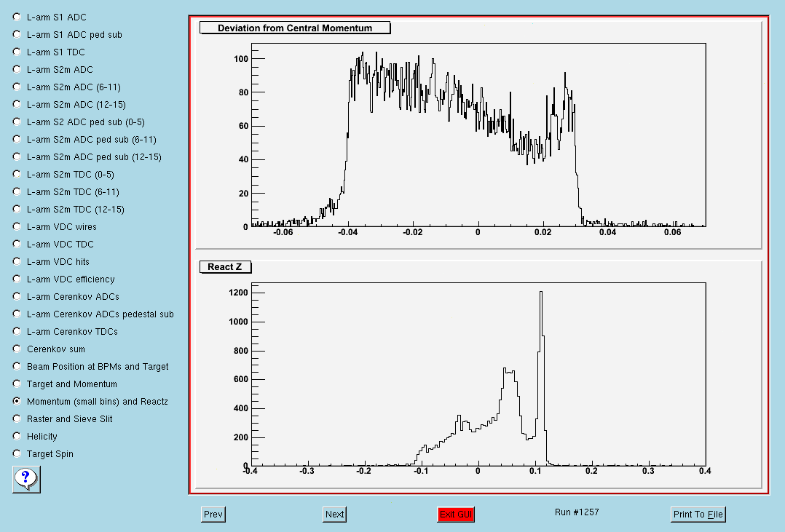The height and width of the screenshot is (532, 785).
Task: Switch to Raster and Sieve Slit
Action: pos(17,419)
